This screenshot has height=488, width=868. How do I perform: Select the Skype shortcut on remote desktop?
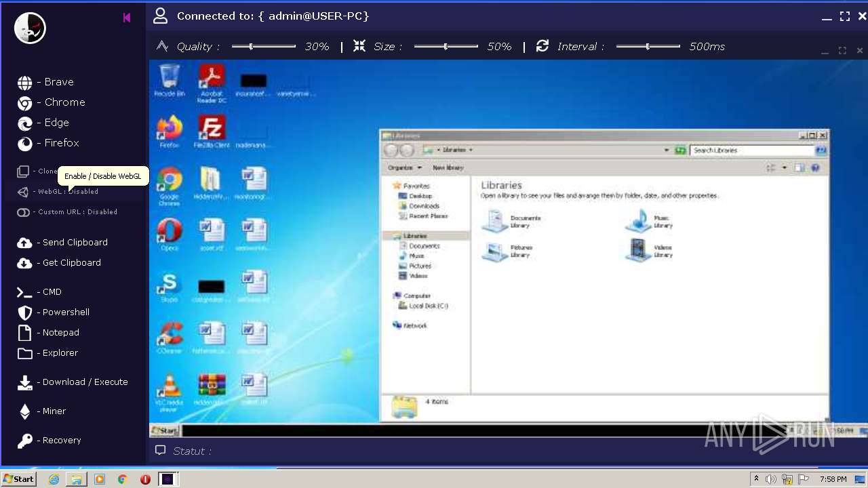click(x=169, y=287)
